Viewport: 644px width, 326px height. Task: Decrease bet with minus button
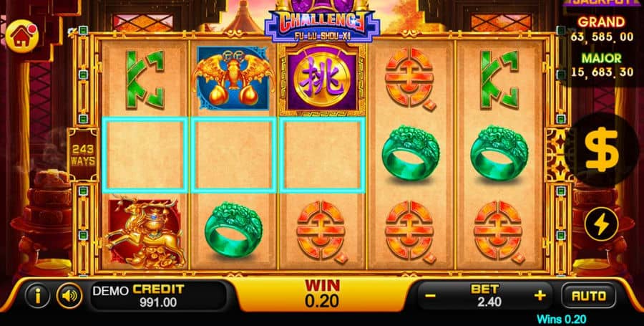[430, 296]
